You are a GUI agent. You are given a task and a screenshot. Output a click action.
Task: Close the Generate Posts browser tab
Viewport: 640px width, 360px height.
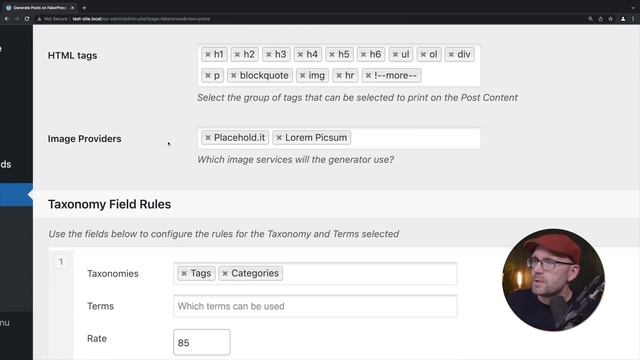72,8
